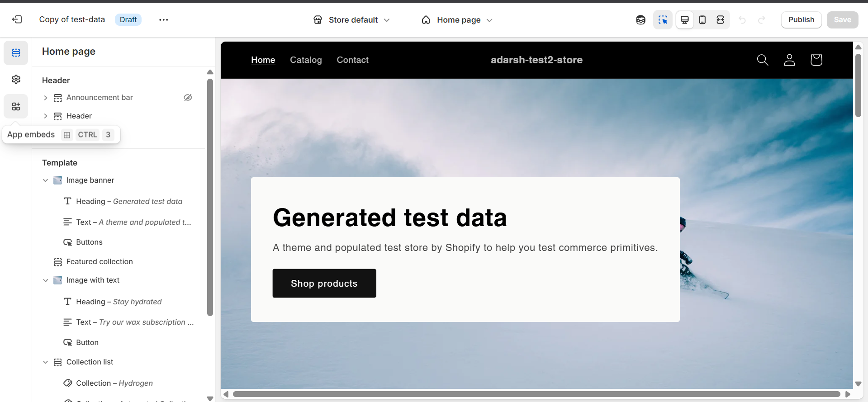Click adarsh-test2-store title in preview
The height and width of the screenshot is (402, 868).
tap(536, 60)
